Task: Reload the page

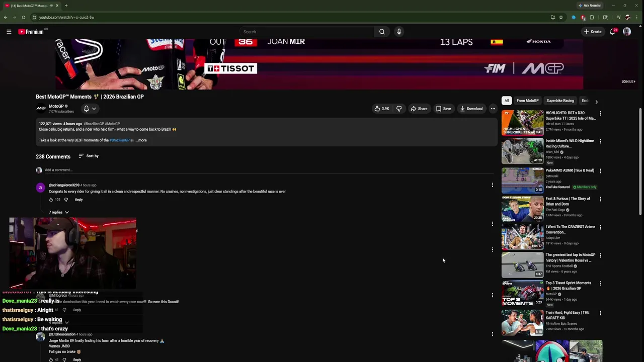Action: point(23,17)
